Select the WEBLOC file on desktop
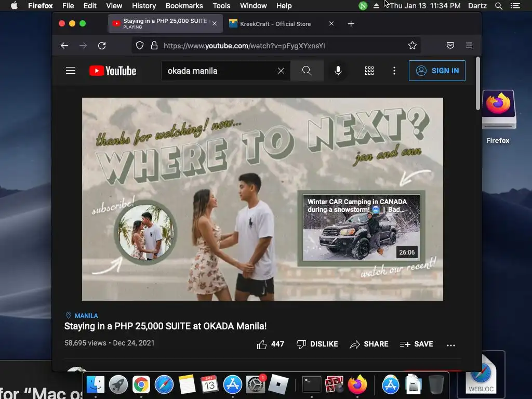 (x=481, y=375)
